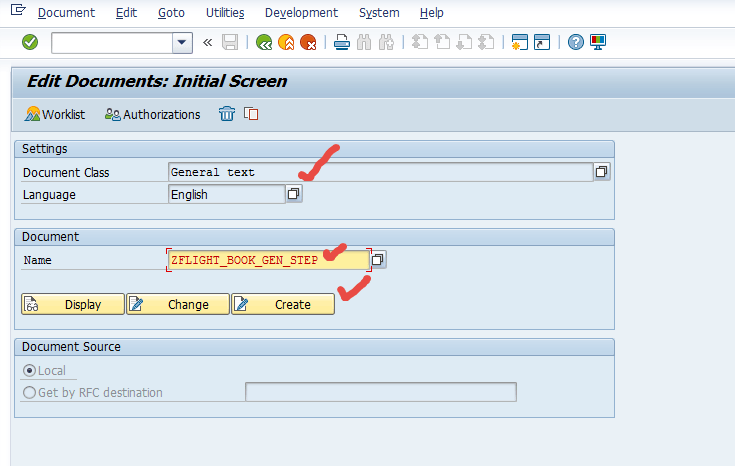Open the System menu
The width and height of the screenshot is (735, 466).
click(x=379, y=13)
